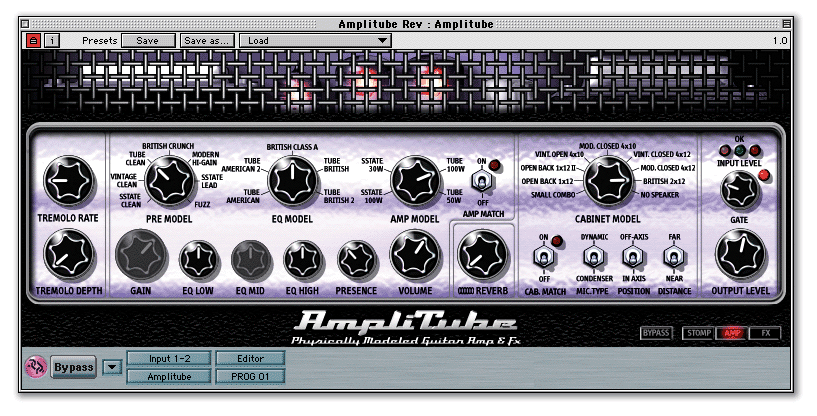Click the Pre Model selector knob
Image resolution: width=817 pixels, height=416 pixels.
[x=170, y=181]
